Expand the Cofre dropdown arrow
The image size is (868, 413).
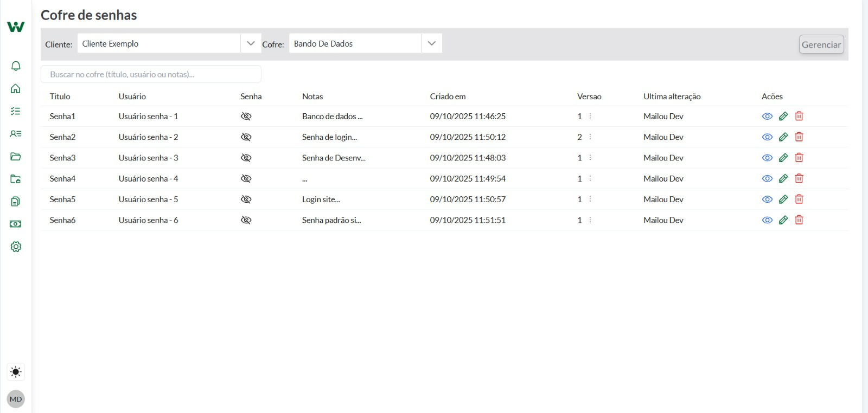pyautogui.click(x=432, y=43)
